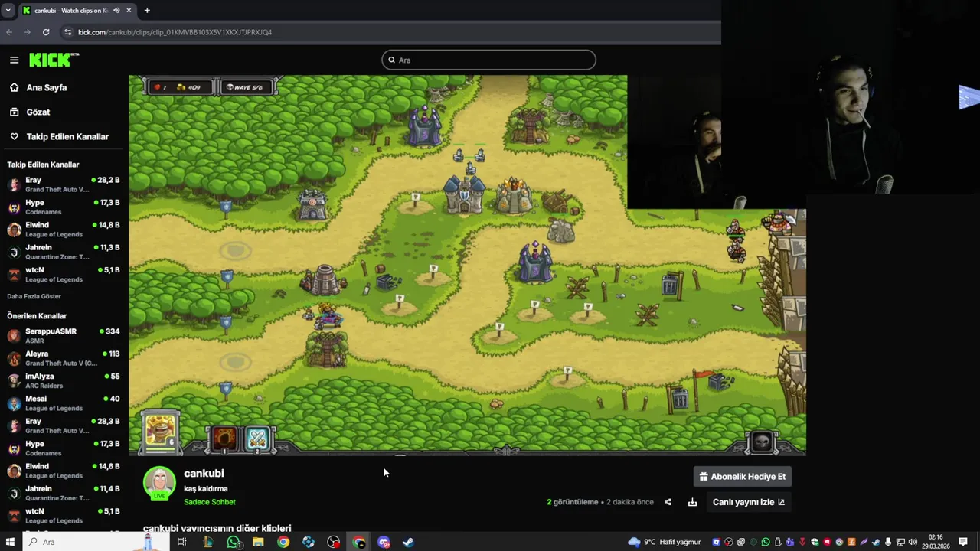Open Discord from taskbar

coord(384,542)
